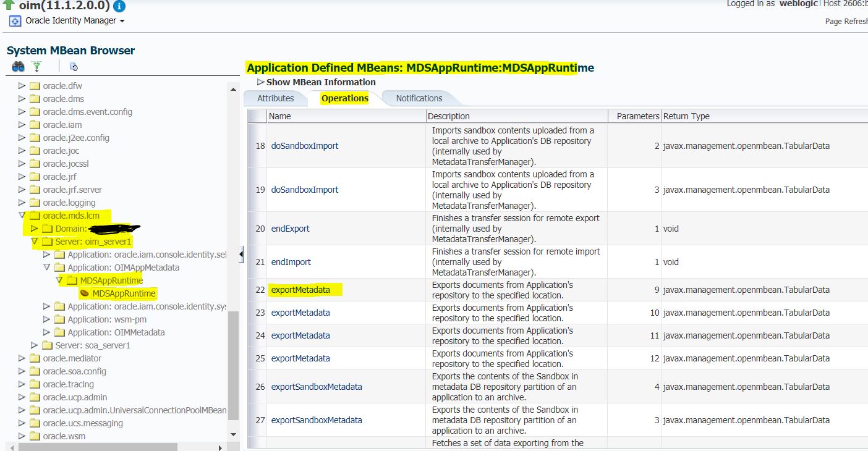Screen dimensions: 868x451
Task: Click the blue info icon beside oim(11.1.2.0.0)
Action: pos(119,6)
